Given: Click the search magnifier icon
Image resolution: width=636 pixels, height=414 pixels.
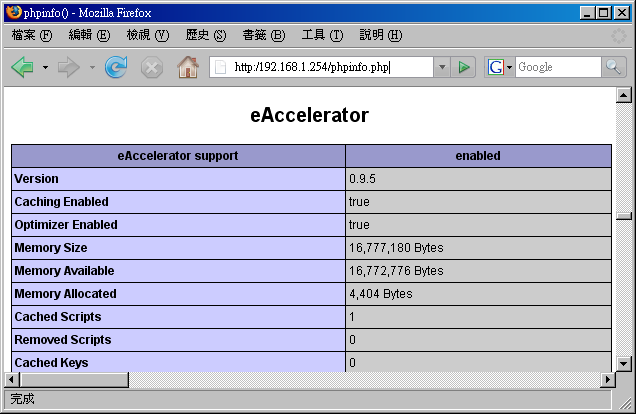Looking at the screenshot, I should coord(614,67).
